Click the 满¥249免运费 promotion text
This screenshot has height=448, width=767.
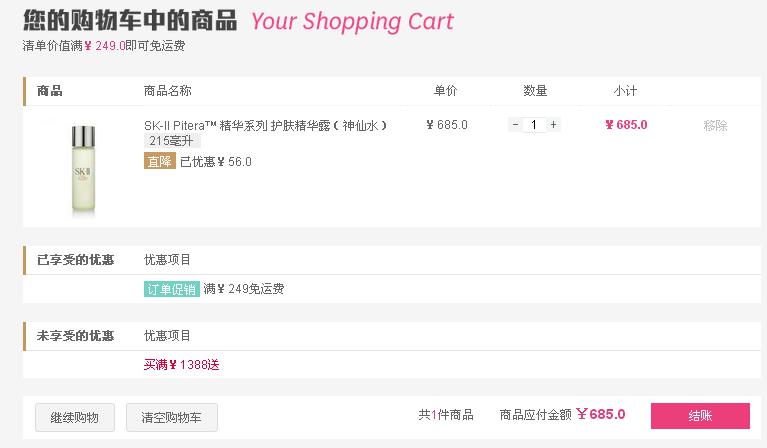(244, 289)
